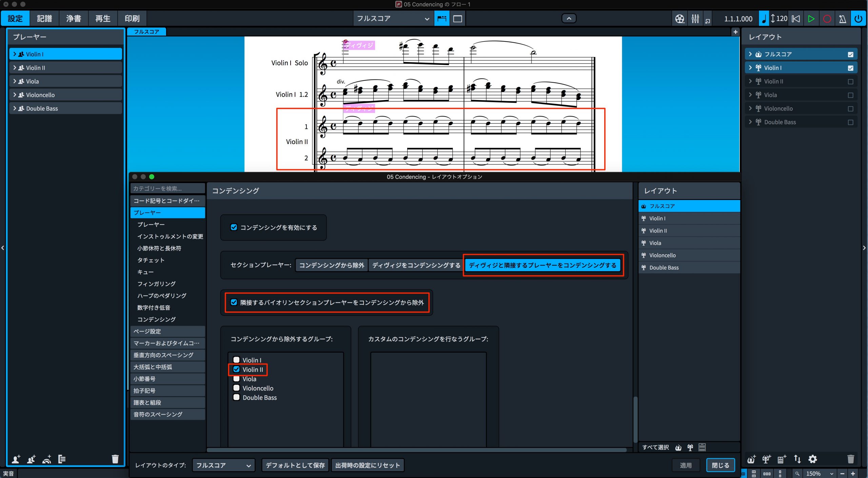Viewport: 868px width, 478px height.
Task: Select all full score layouts icon in dialog
Action: pos(678,447)
